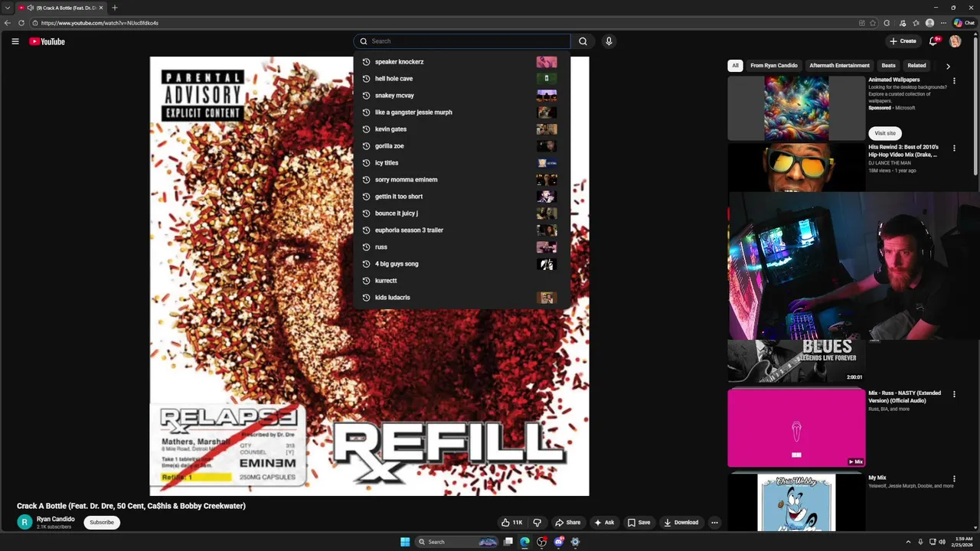Click the browser back arrow
980x551 pixels.
pos(8,23)
